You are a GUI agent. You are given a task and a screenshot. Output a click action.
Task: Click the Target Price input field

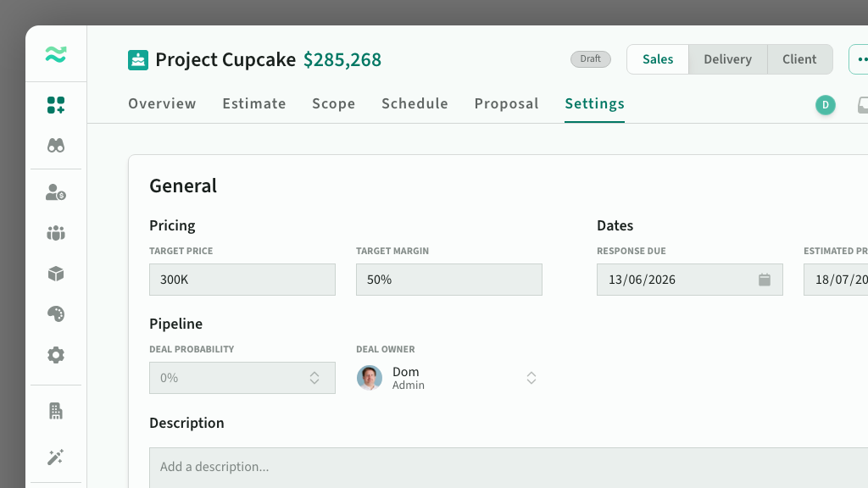pyautogui.click(x=242, y=280)
